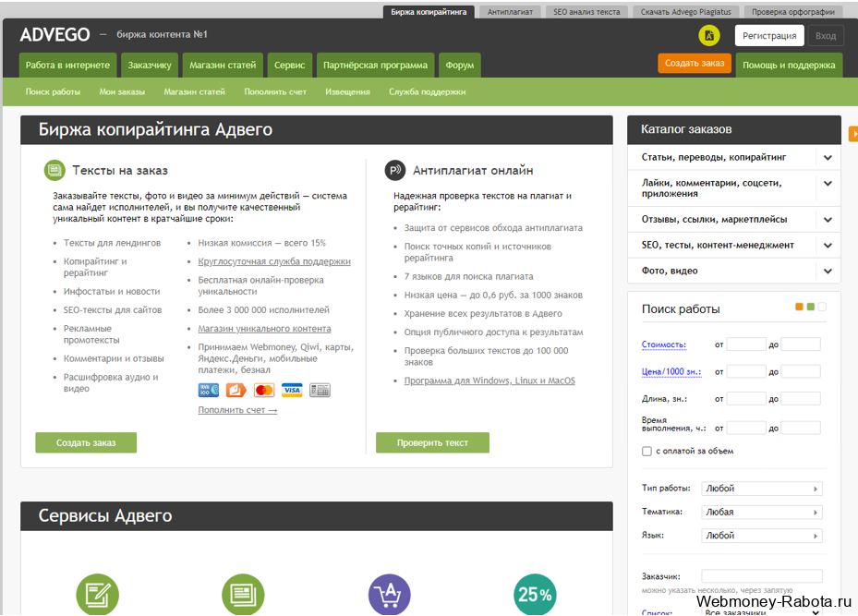Click the 'Длина, зн.' to input field

coord(801,398)
